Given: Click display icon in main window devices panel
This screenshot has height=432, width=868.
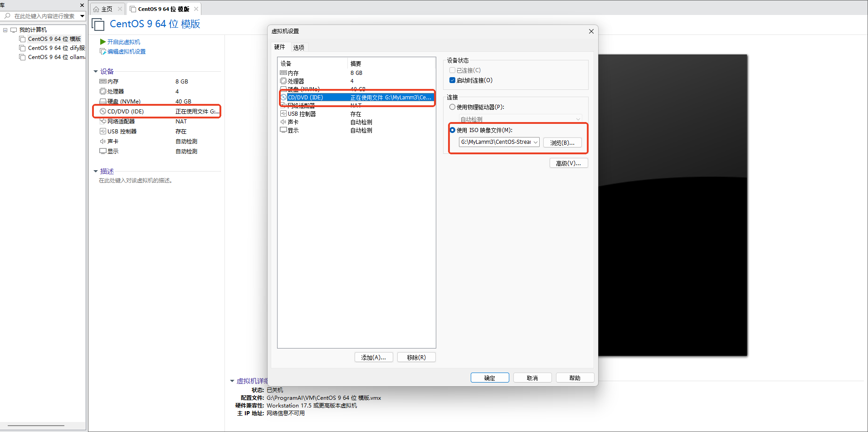Looking at the screenshot, I should pyautogui.click(x=103, y=151).
